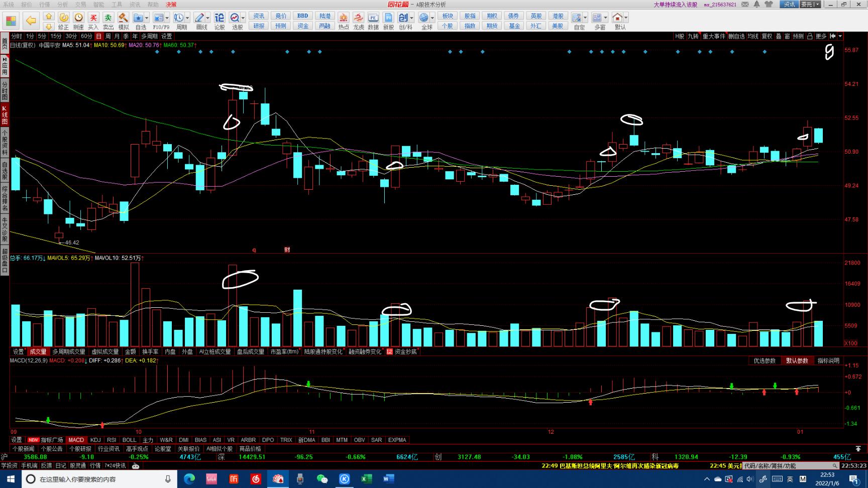This screenshot has width=868, height=488.
Task: Click the 港股 Hong Kong stocks button
Action: (x=558, y=16)
